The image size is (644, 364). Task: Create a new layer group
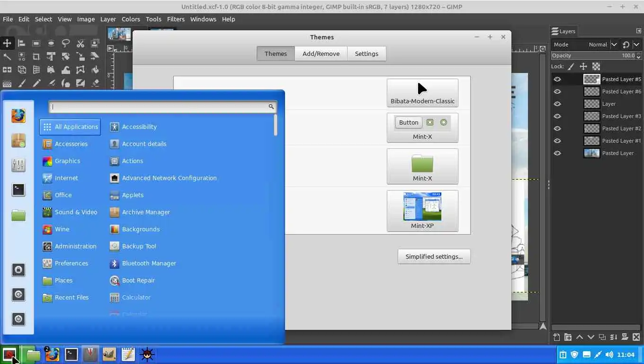568,337
